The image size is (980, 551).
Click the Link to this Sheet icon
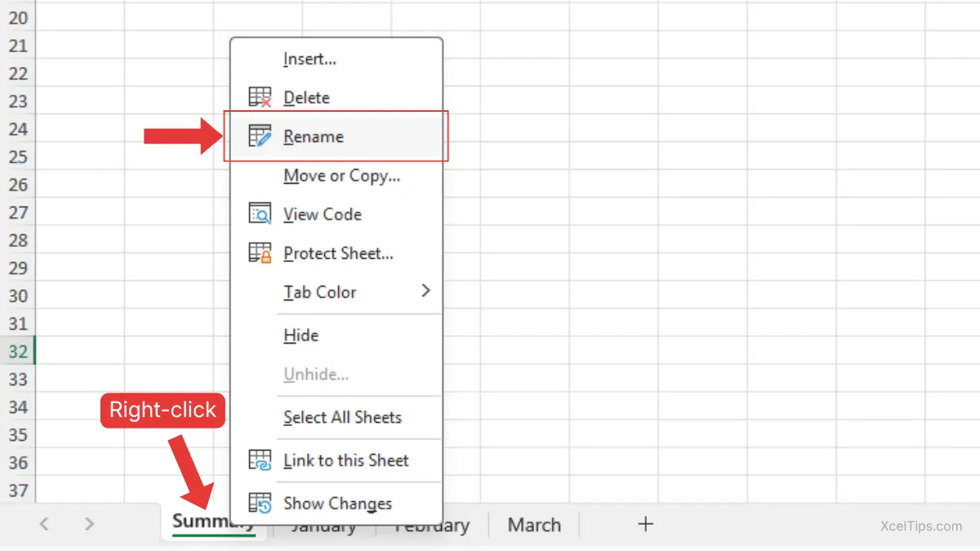click(260, 460)
